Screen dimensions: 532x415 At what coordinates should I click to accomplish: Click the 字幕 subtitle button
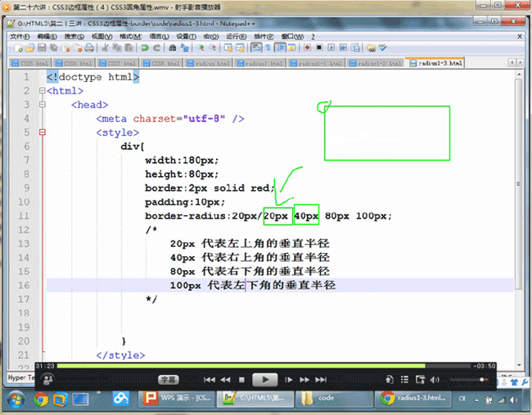point(169,380)
